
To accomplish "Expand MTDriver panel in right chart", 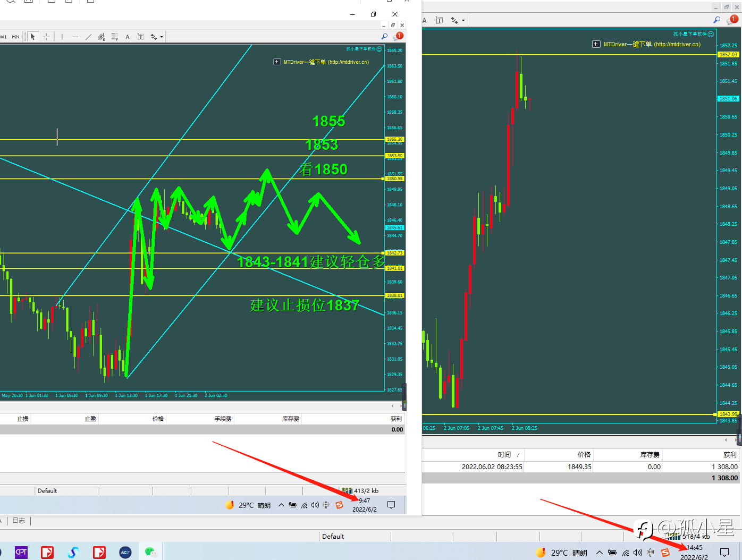I will (596, 44).
